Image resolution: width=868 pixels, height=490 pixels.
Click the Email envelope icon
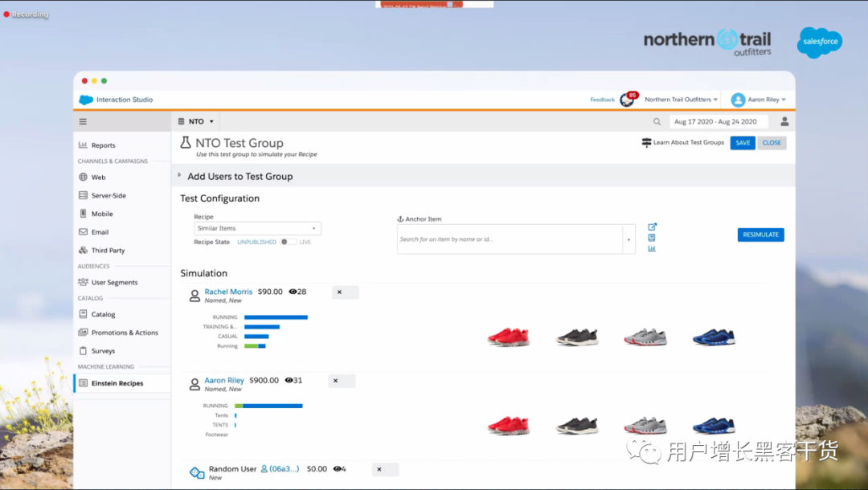[x=83, y=231]
